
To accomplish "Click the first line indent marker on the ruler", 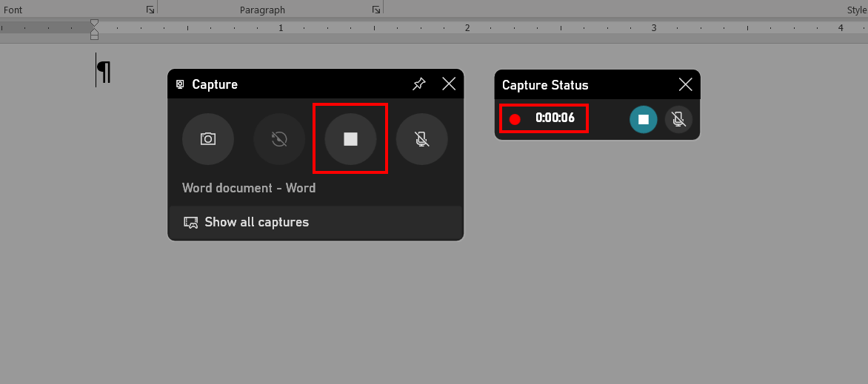I will point(95,23).
